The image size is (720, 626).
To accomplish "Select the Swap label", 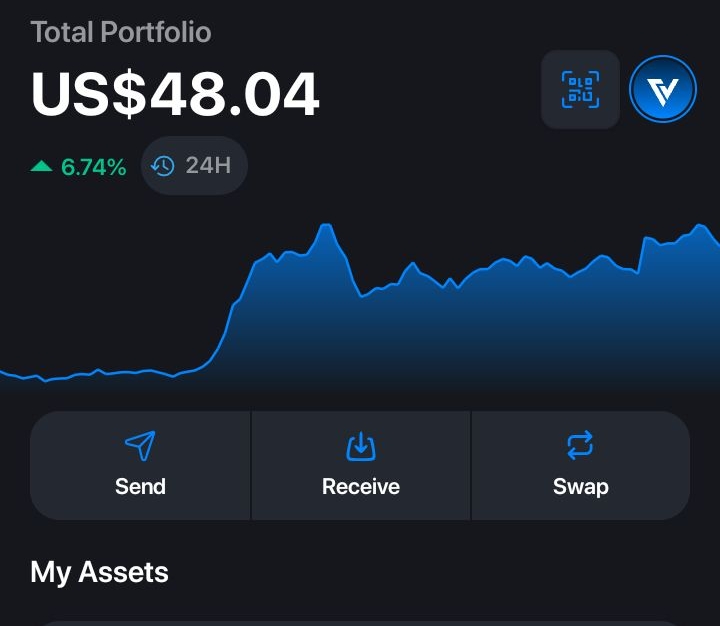I will 581,487.
